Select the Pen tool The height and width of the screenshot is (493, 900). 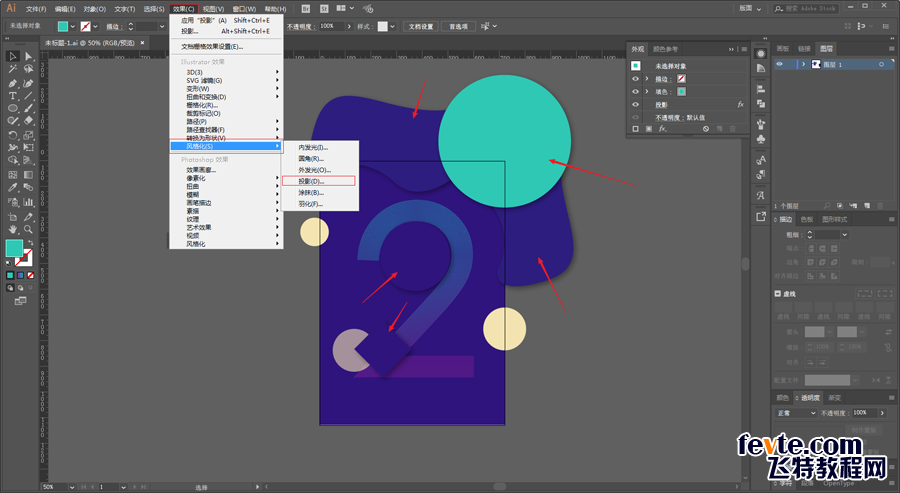(x=12, y=83)
